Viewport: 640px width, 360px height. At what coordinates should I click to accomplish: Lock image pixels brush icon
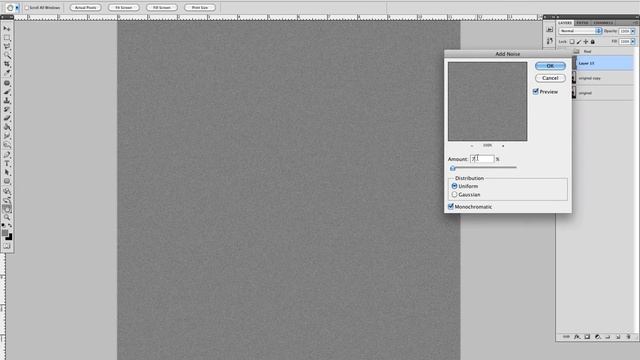click(579, 42)
